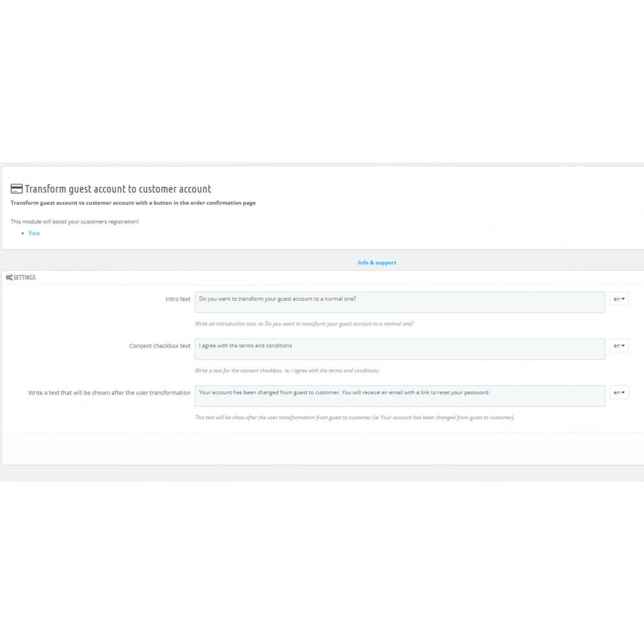The width and height of the screenshot is (644, 644).
Task: Click the 'Write an introduction text' hint
Action: (x=304, y=324)
